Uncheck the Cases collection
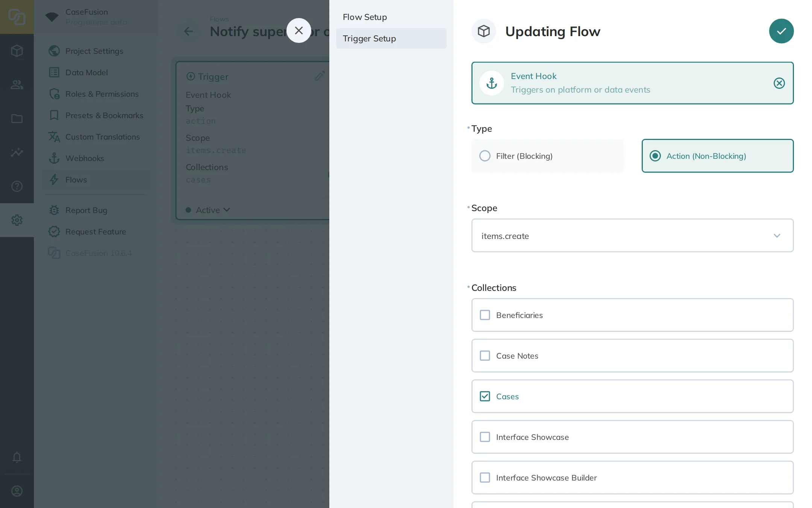812x508 pixels. 632,396
